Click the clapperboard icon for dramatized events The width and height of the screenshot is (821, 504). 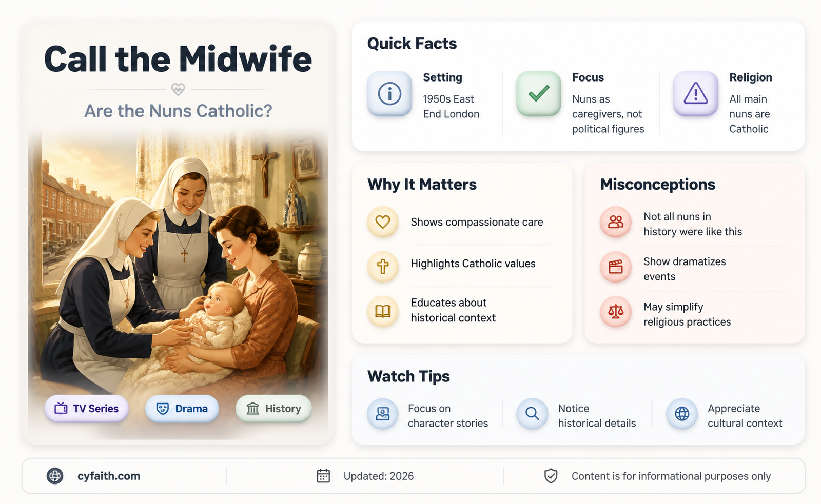(x=616, y=267)
